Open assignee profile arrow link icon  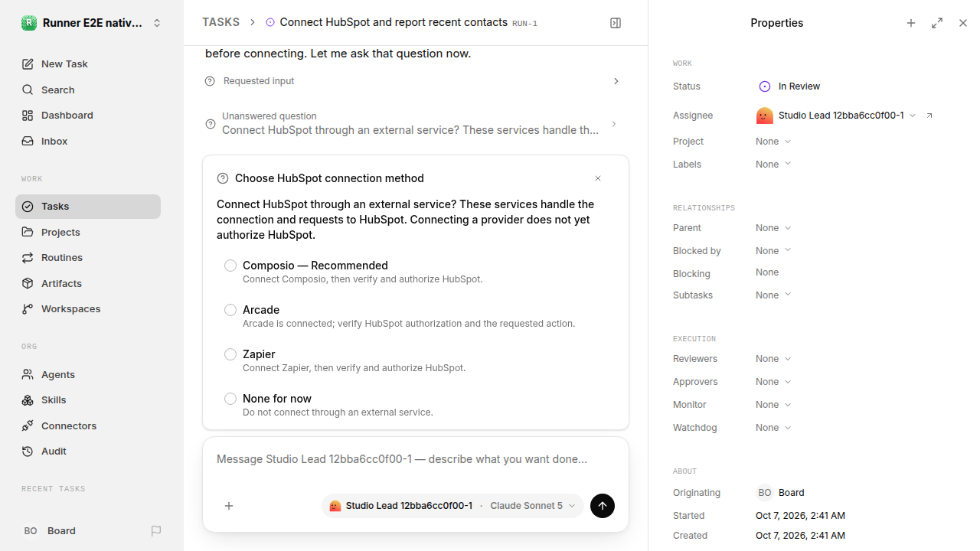(x=929, y=116)
